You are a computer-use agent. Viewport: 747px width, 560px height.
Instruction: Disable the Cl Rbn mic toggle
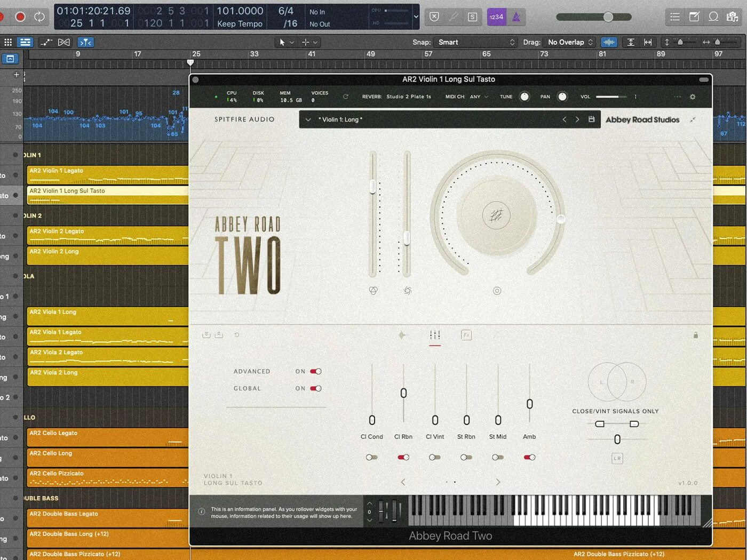coord(403,458)
